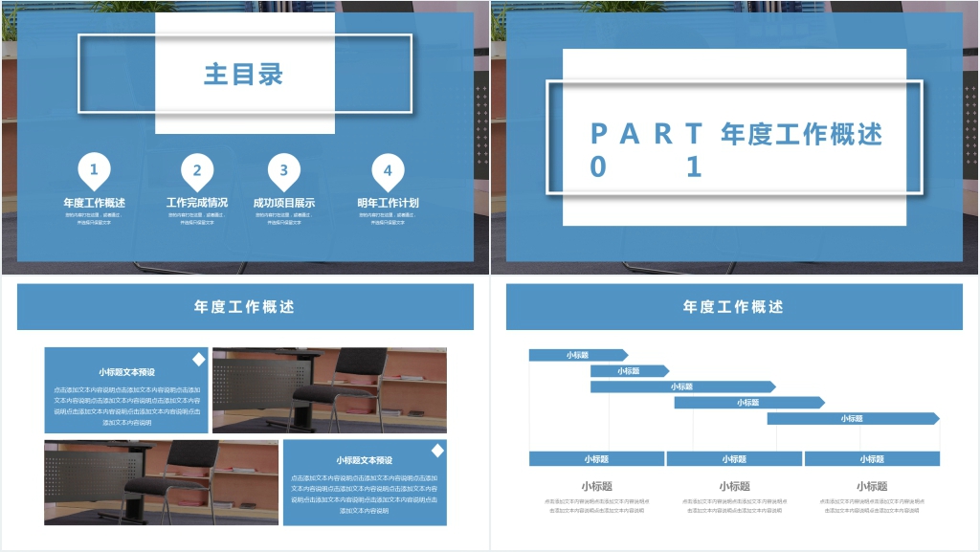This screenshot has width=980, height=552.
Task: Click the 工作完成情况 agenda label
Action: click(x=197, y=203)
